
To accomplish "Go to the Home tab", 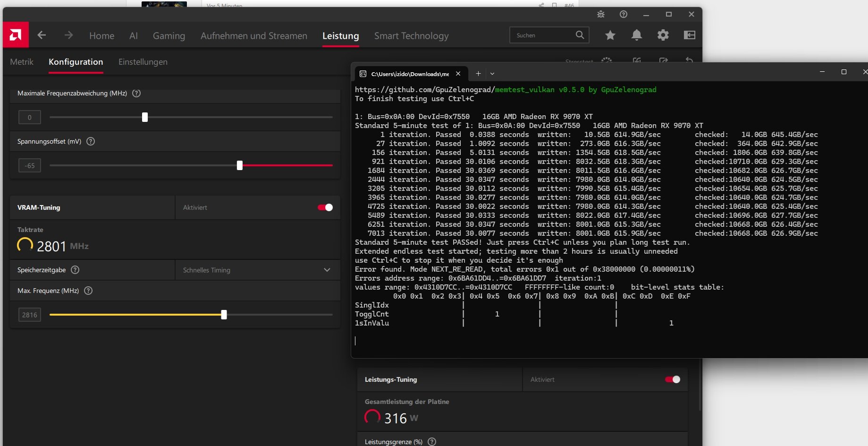I will click(x=102, y=36).
